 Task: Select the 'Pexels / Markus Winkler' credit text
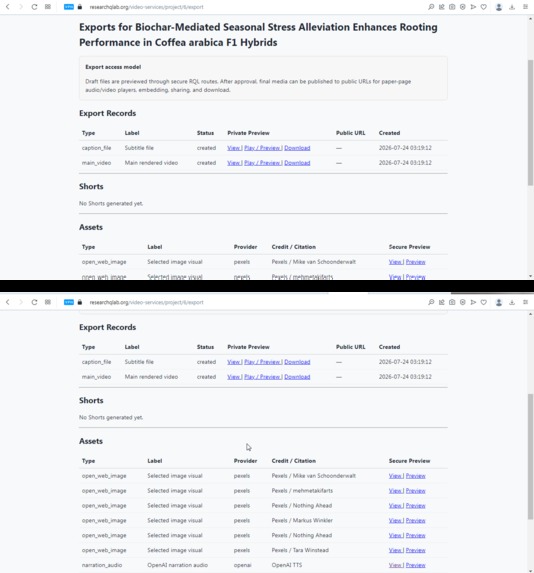302,520
